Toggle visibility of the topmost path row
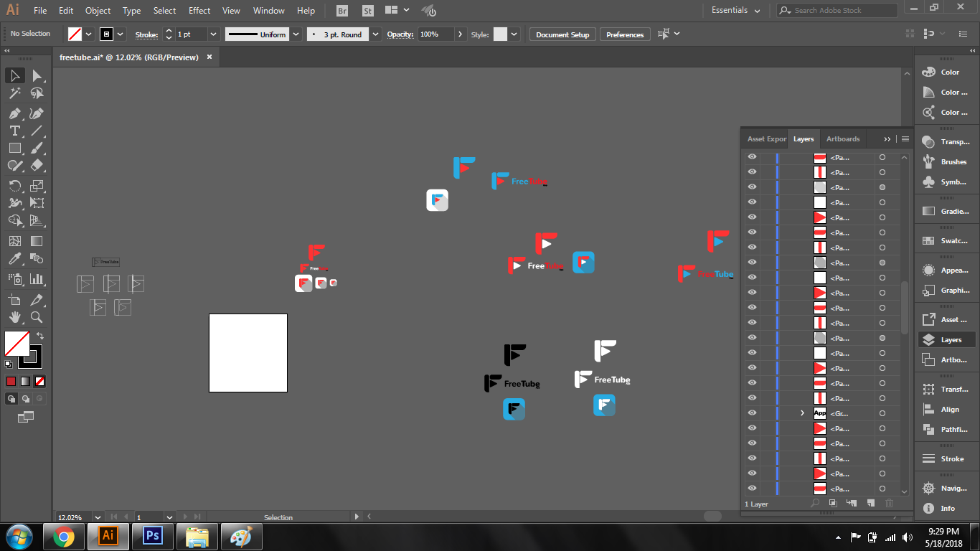This screenshot has width=980, height=551. (752, 157)
